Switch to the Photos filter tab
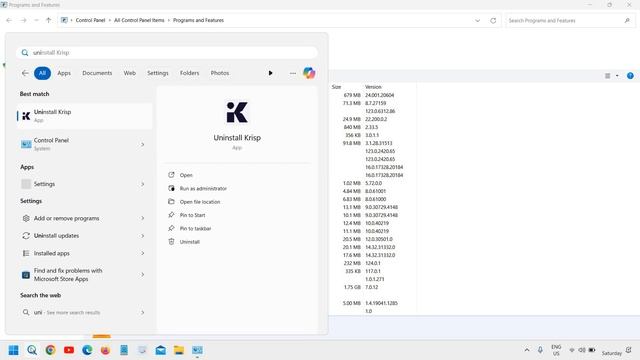Screen dimensions: 640x360 click(220, 73)
